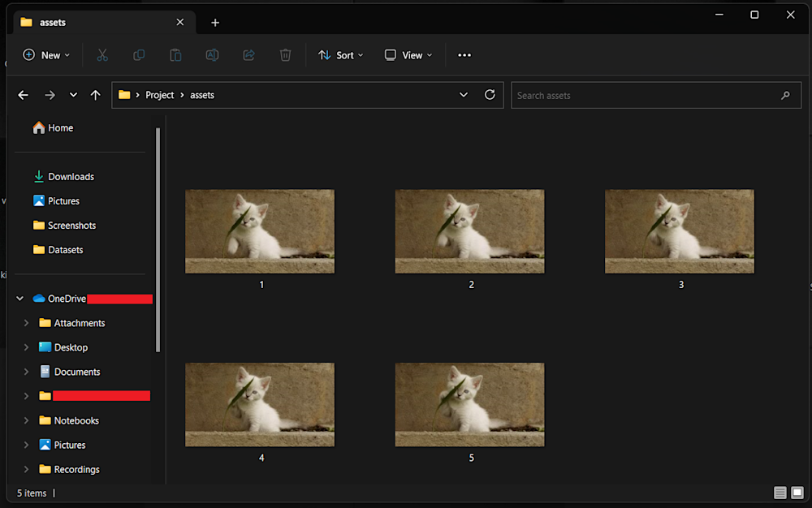
Task: Select kitten image thumbnail 3
Action: click(x=680, y=231)
